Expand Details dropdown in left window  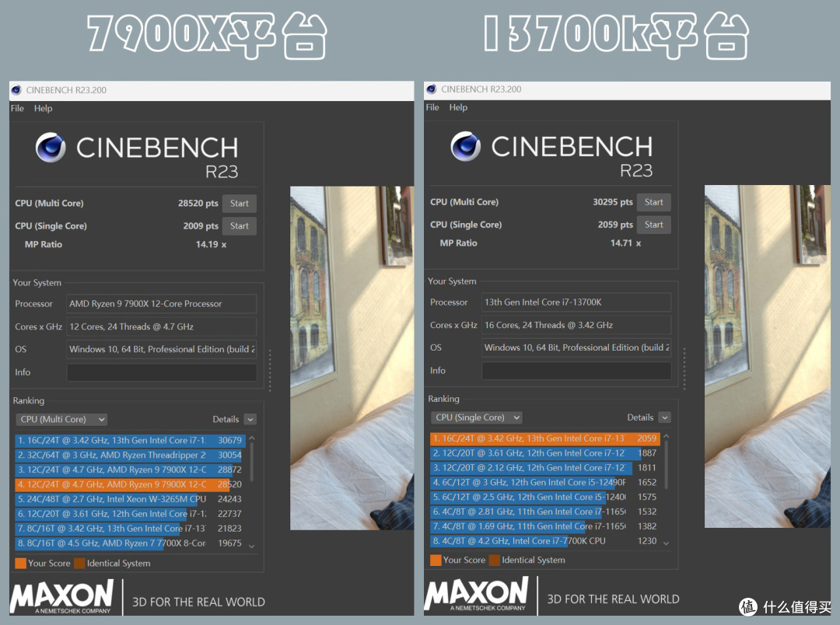[250, 419]
